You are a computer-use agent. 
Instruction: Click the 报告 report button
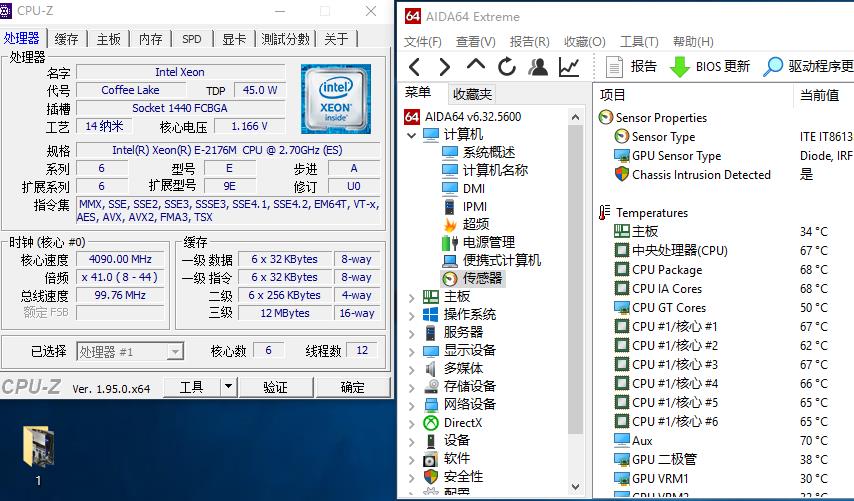pos(631,66)
